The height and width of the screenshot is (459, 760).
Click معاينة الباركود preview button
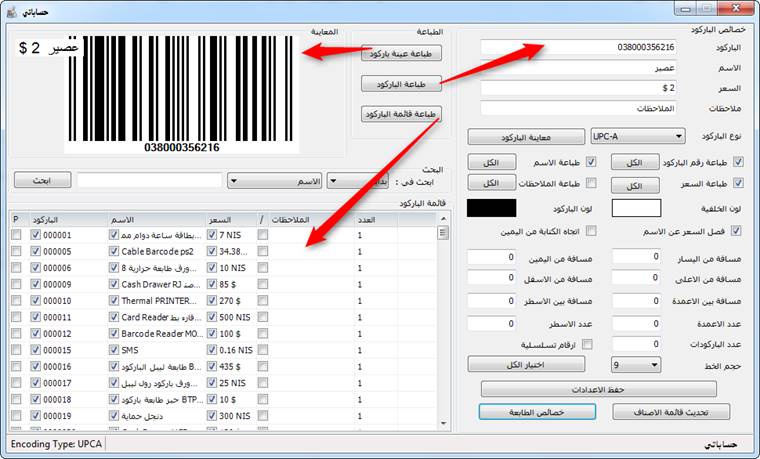click(x=526, y=137)
